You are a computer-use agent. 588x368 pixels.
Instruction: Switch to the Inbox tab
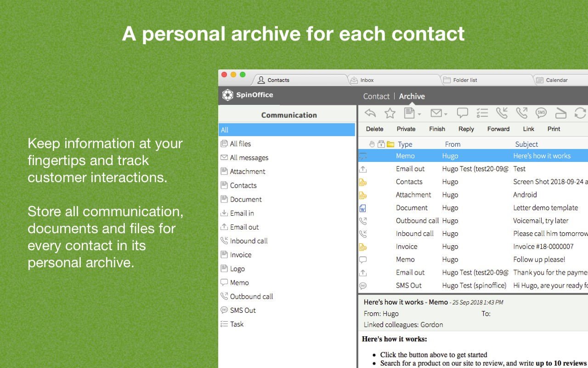click(x=394, y=80)
